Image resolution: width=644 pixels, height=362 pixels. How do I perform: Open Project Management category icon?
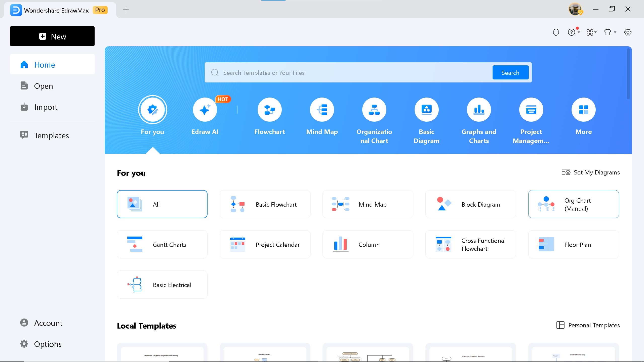pyautogui.click(x=531, y=110)
